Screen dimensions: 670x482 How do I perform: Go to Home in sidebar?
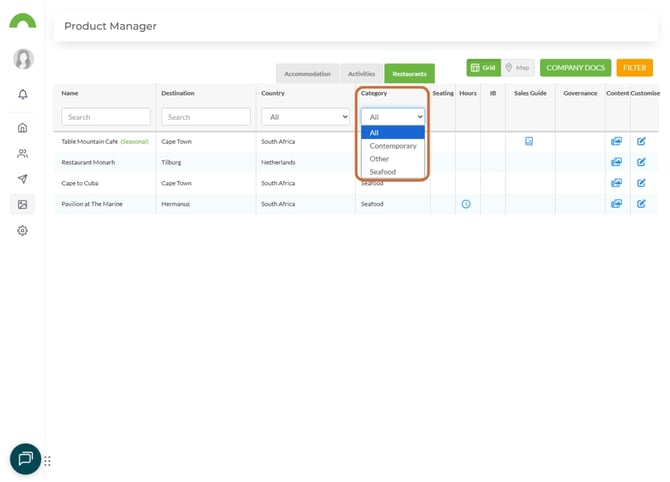coord(22,127)
